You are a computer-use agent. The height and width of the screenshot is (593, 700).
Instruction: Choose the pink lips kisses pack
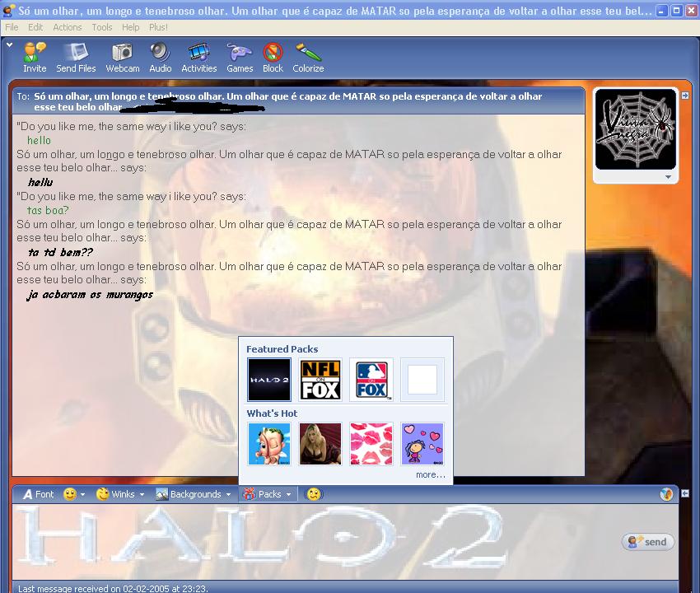[x=371, y=444]
